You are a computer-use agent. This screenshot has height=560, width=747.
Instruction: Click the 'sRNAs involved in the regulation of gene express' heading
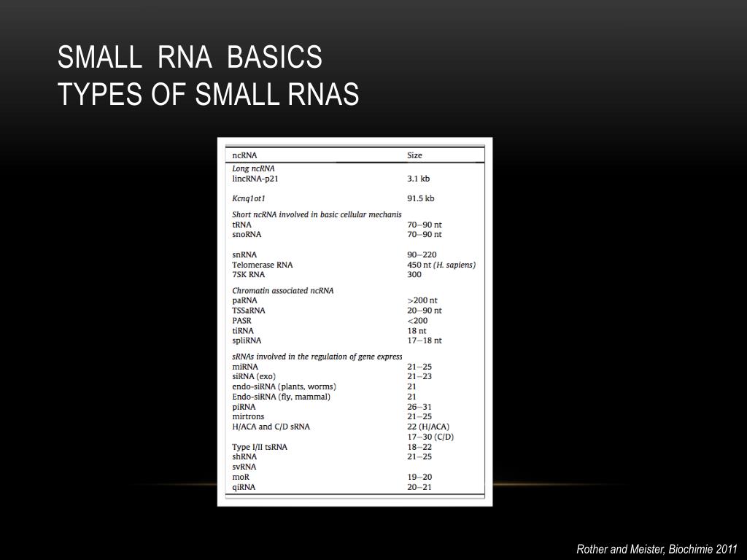tap(317, 357)
